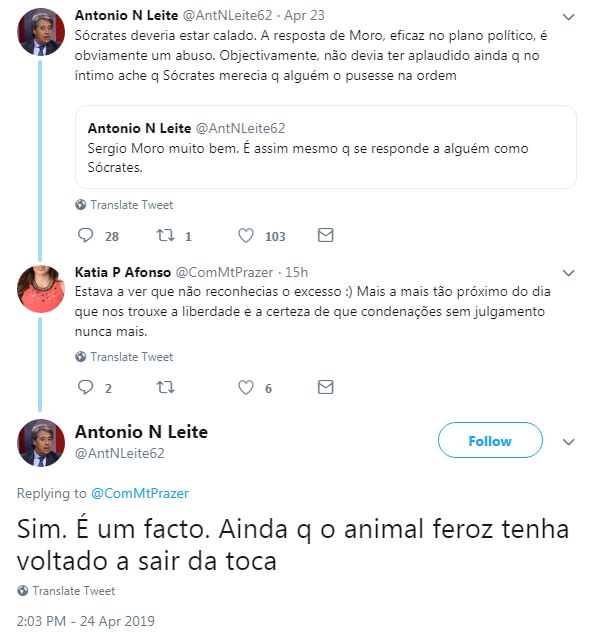Image resolution: width=605 pixels, height=632 pixels.
Task: Open Katia P Afonso's profile picture
Action: point(41,289)
